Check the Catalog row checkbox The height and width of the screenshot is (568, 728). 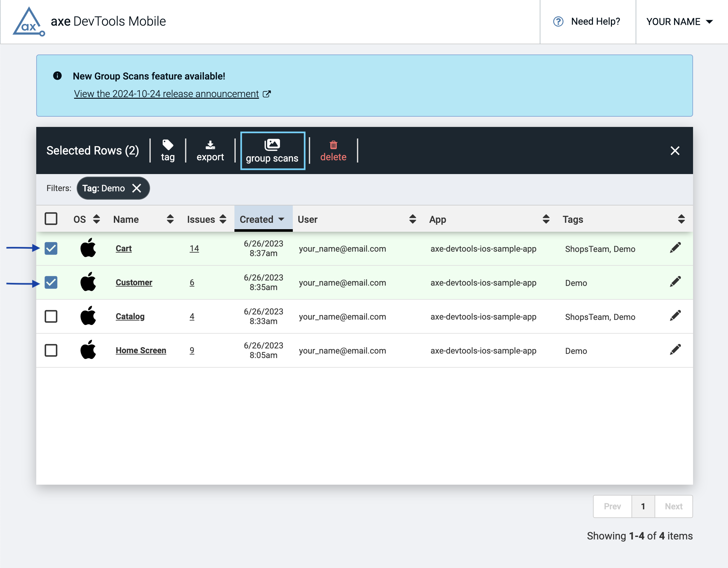click(51, 316)
